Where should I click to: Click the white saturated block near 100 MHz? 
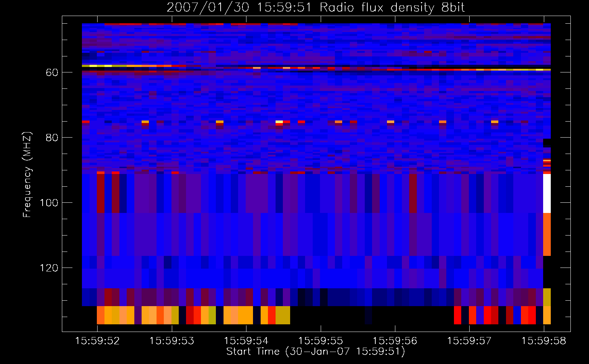[x=547, y=193]
